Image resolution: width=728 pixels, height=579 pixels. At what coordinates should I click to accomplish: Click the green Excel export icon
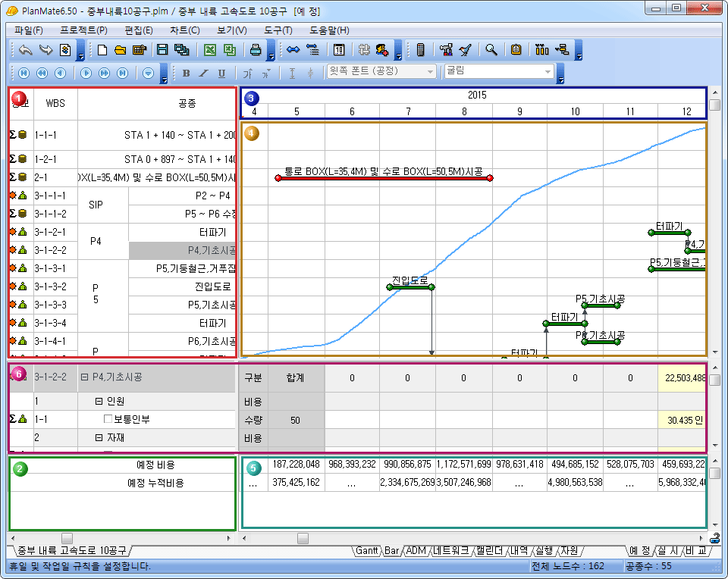click(x=210, y=51)
